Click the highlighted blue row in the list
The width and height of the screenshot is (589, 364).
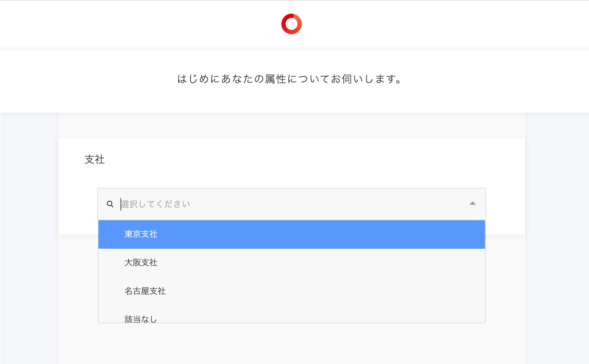pos(292,234)
